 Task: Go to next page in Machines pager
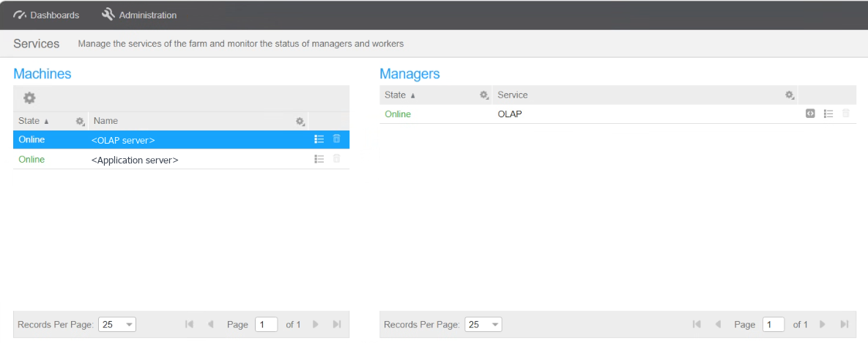pos(316,324)
